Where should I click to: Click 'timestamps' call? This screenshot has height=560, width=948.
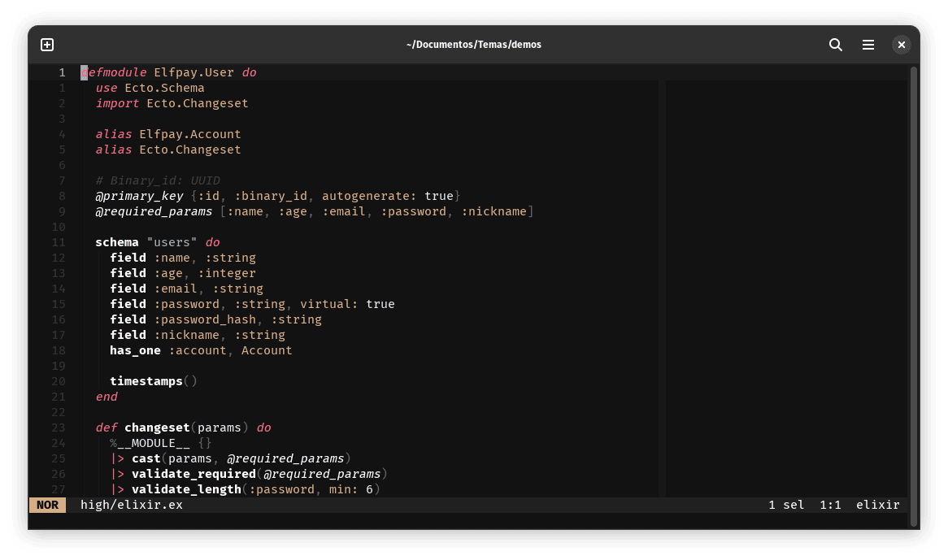(x=146, y=381)
